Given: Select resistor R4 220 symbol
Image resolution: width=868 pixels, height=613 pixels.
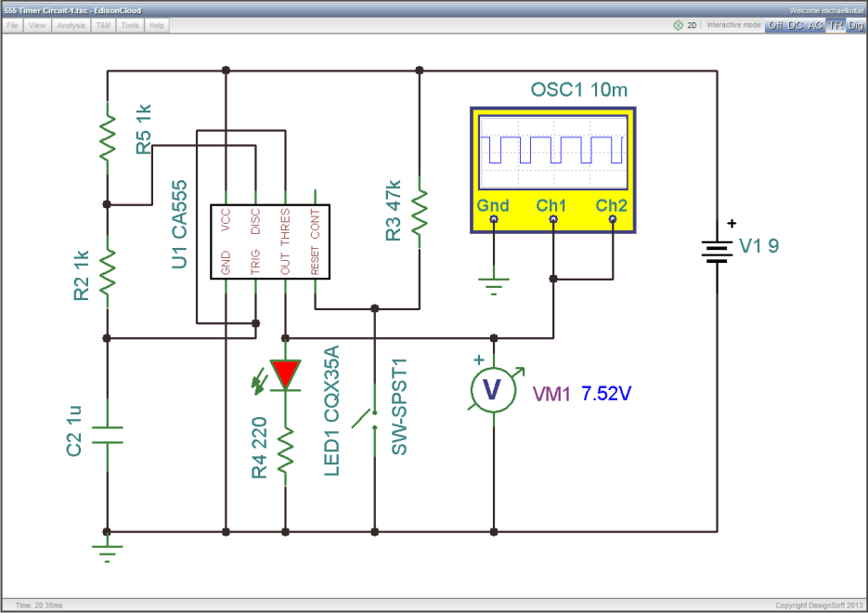Looking at the screenshot, I should click(x=286, y=450).
